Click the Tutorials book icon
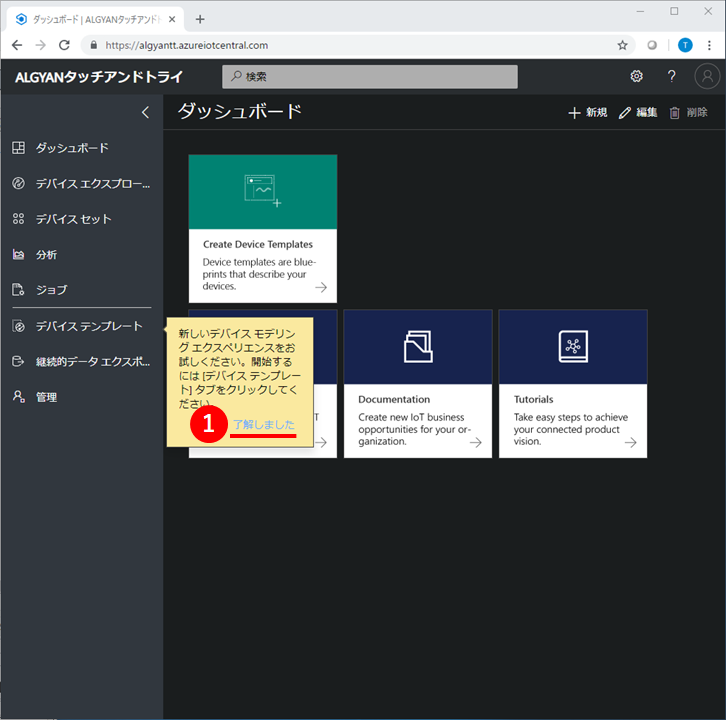 pyautogui.click(x=573, y=346)
